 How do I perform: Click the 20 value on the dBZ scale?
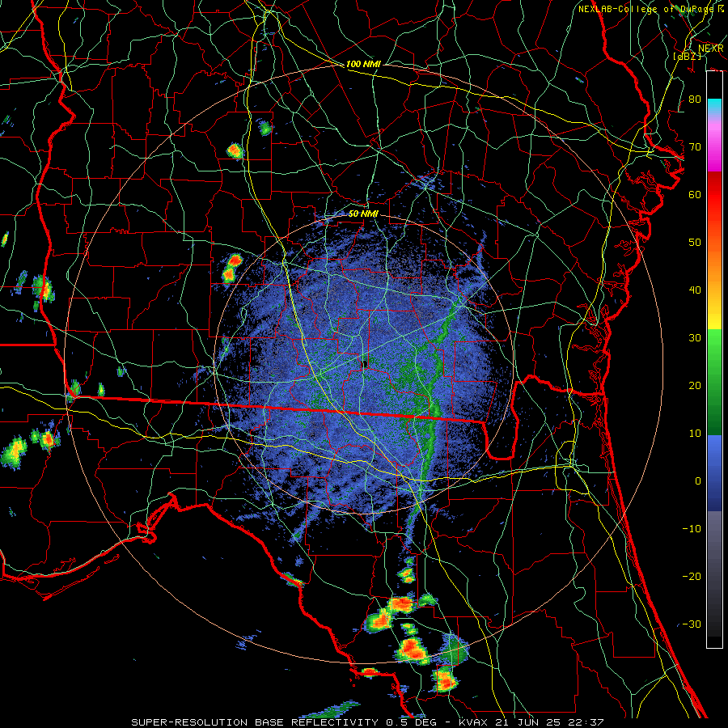(695, 386)
